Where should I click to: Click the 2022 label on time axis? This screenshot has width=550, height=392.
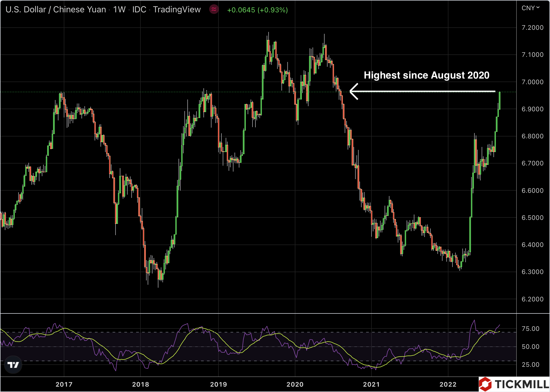pyautogui.click(x=448, y=384)
